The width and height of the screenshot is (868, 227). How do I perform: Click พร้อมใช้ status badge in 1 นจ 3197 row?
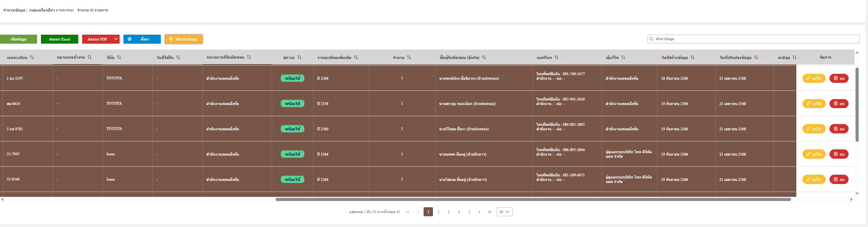293,78
